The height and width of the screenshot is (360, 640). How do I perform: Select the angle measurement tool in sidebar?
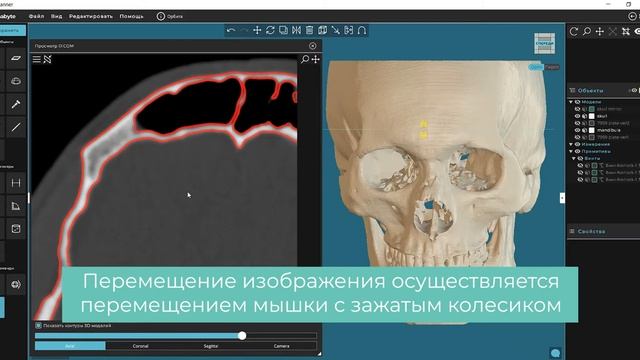16,206
